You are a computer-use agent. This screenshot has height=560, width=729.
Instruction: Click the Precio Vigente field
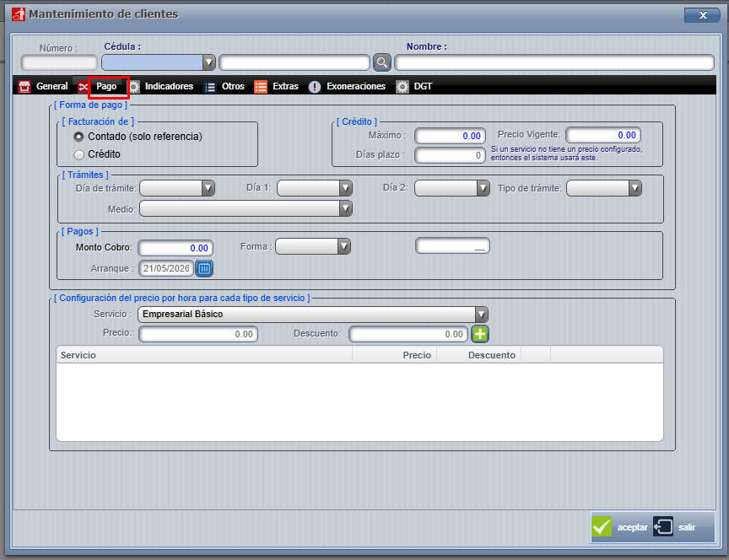click(603, 135)
